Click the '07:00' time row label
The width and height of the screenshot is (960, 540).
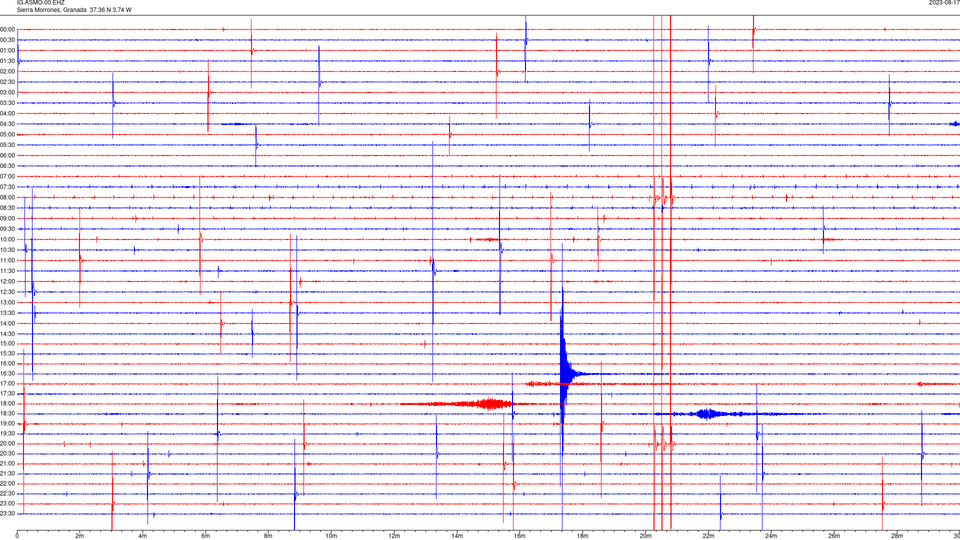(x=8, y=176)
